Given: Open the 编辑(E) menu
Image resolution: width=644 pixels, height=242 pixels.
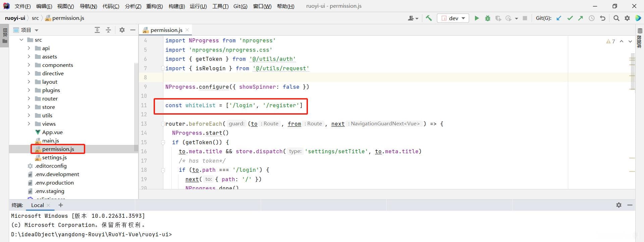Looking at the screenshot, I should tap(44, 6).
